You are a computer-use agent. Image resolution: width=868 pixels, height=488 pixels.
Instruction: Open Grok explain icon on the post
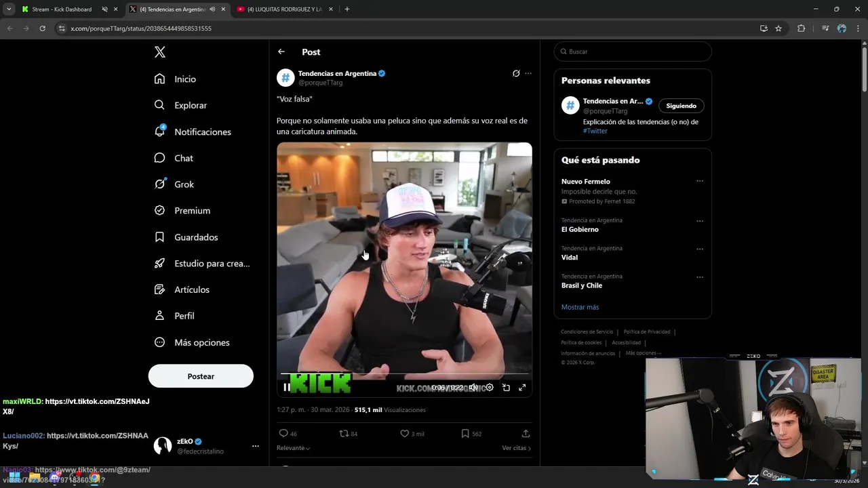click(x=516, y=73)
